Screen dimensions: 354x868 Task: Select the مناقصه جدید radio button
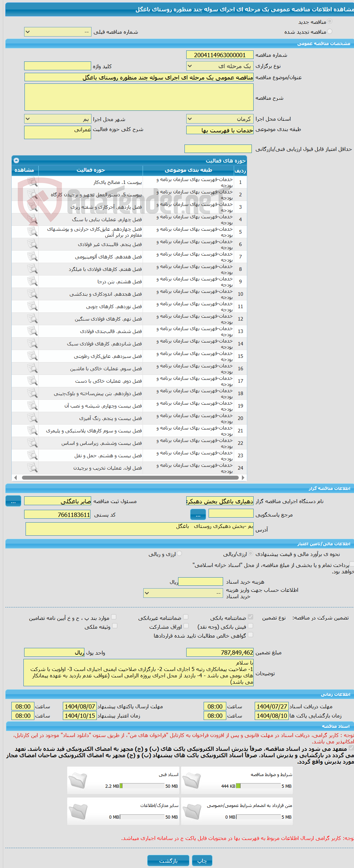coord(330,22)
